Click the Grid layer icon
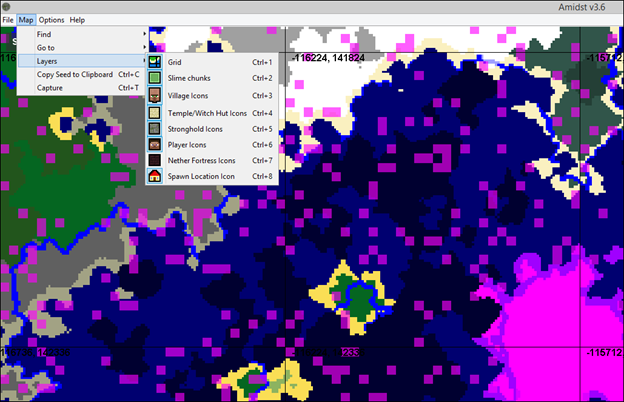624x402 pixels. pyautogui.click(x=154, y=62)
